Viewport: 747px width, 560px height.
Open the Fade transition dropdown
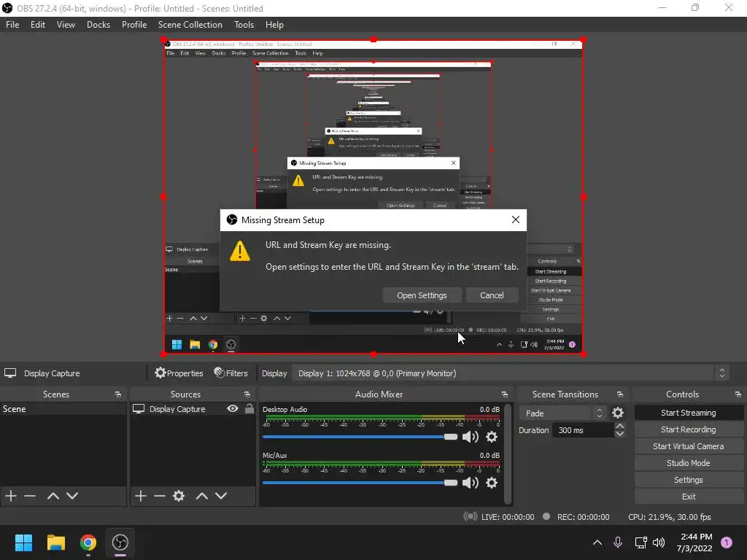562,413
